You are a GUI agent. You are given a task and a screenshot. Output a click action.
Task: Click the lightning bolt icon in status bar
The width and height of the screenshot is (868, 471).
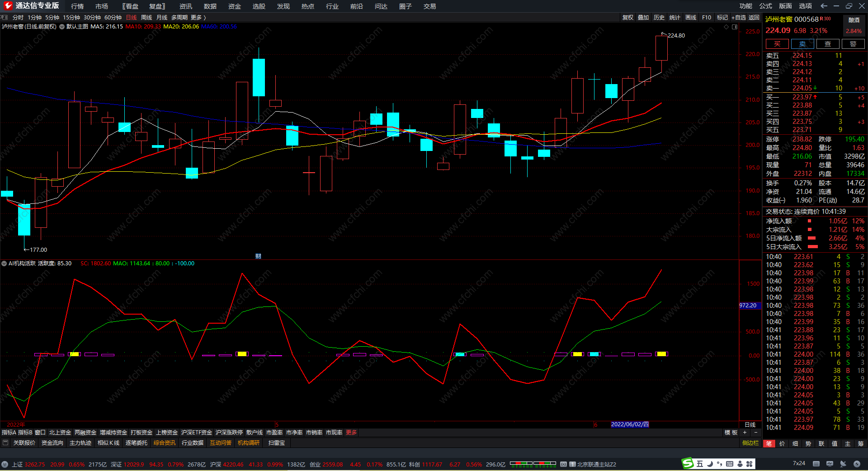(857, 464)
